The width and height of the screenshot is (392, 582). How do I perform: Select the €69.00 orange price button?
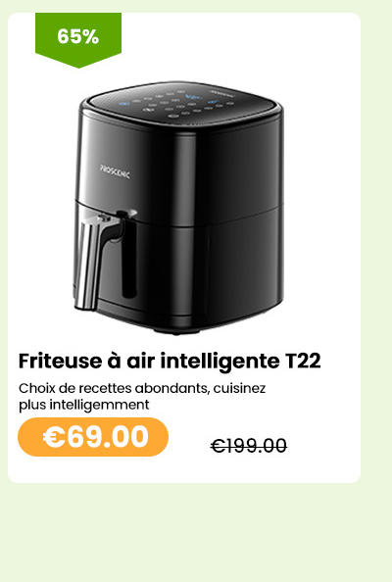pyautogui.click(x=93, y=437)
